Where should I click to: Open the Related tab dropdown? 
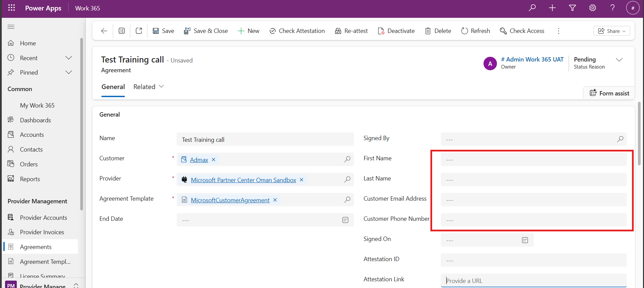pyautogui.click(x=149, y=87)
